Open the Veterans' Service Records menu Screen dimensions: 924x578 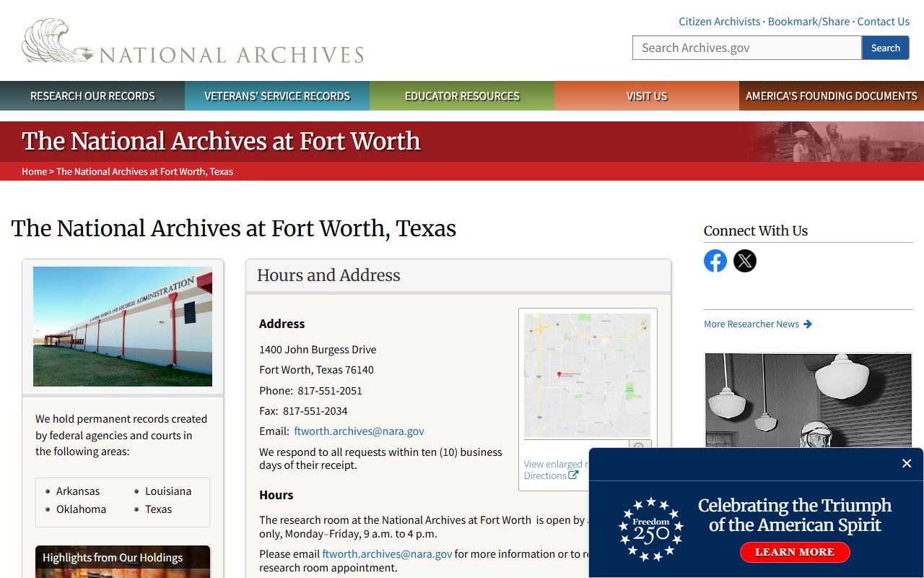(277, 95)
